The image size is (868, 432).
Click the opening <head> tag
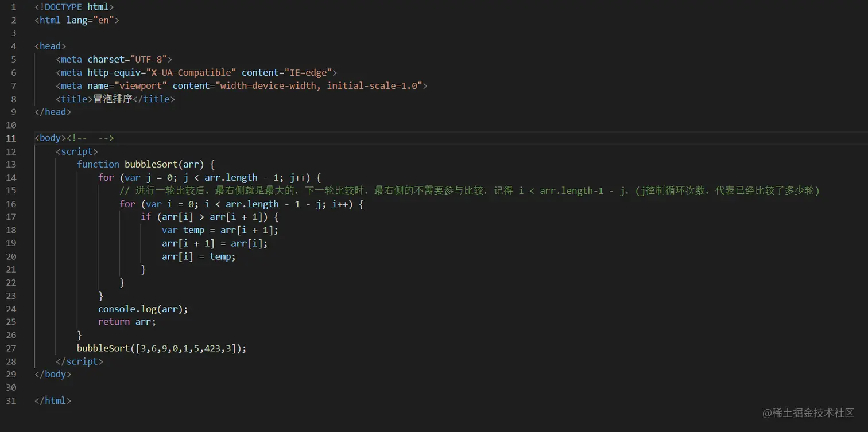[51, 46]
